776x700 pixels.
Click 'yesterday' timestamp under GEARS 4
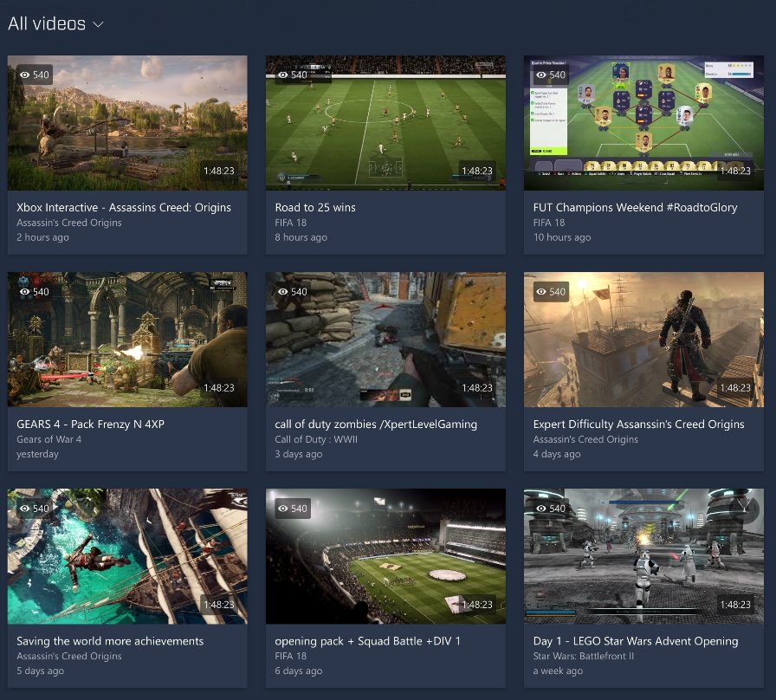coord(37,454)
